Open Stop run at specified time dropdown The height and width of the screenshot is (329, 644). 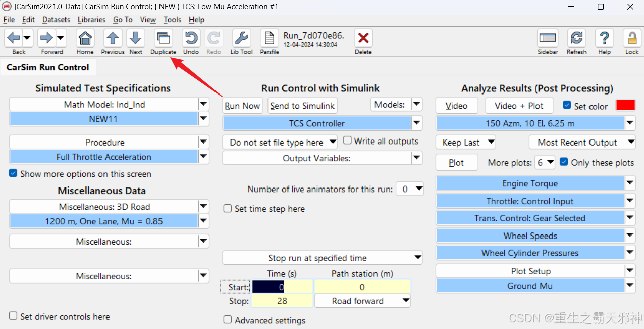tap(322, 258)
